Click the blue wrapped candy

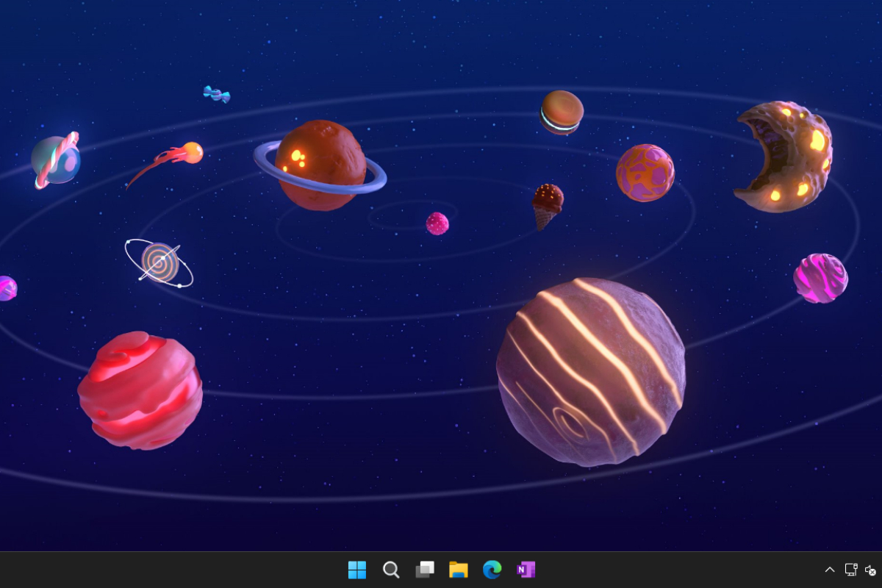(217, 94)
